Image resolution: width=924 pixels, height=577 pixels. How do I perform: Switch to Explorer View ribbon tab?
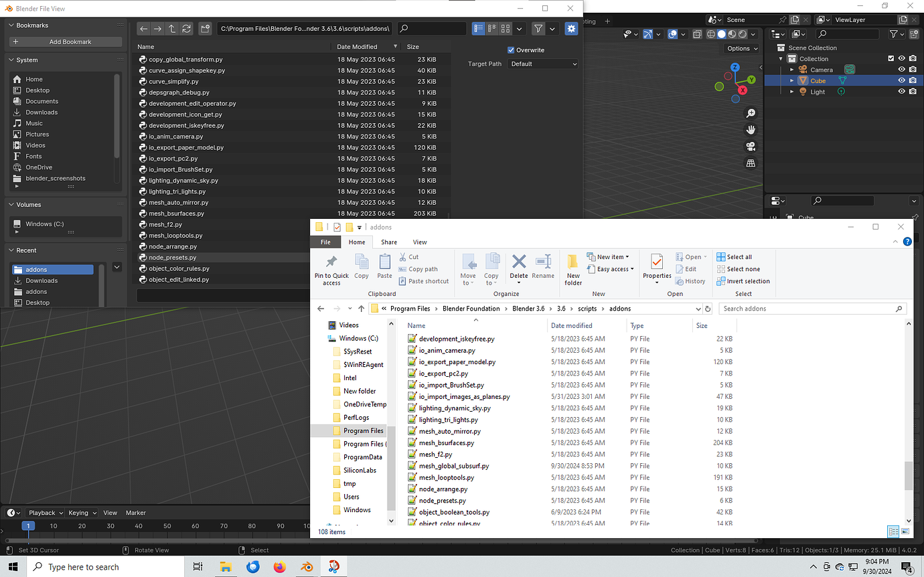420,242
